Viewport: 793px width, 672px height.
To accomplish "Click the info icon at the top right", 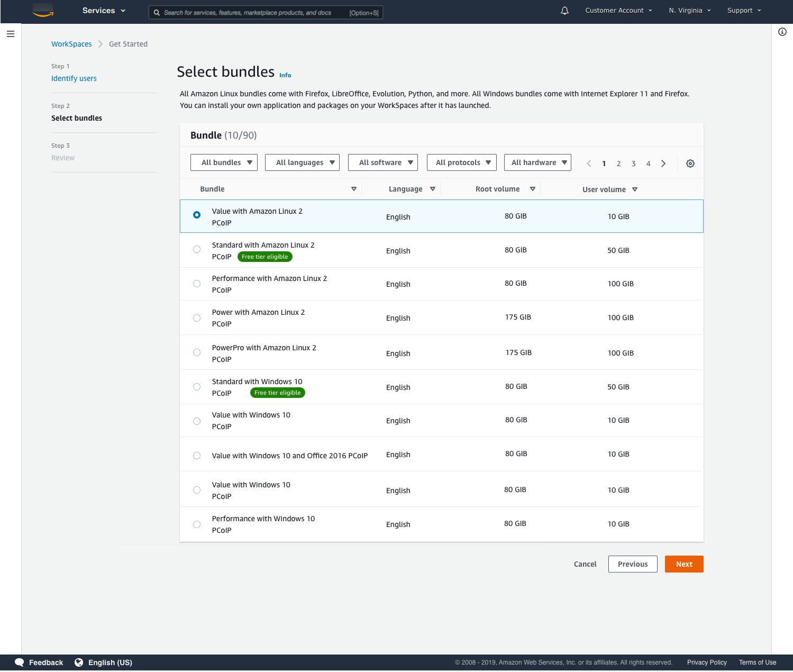I will pyautogui.click(x=783, y=32).
